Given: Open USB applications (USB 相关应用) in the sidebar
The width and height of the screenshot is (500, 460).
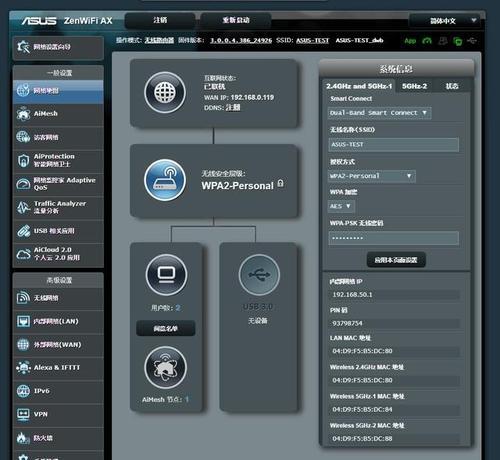Looking at the screenshot, I should pos(58,231).
